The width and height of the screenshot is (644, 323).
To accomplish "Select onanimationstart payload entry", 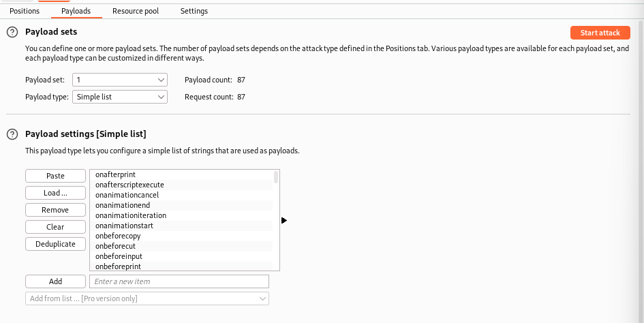I will pos(181,226).
